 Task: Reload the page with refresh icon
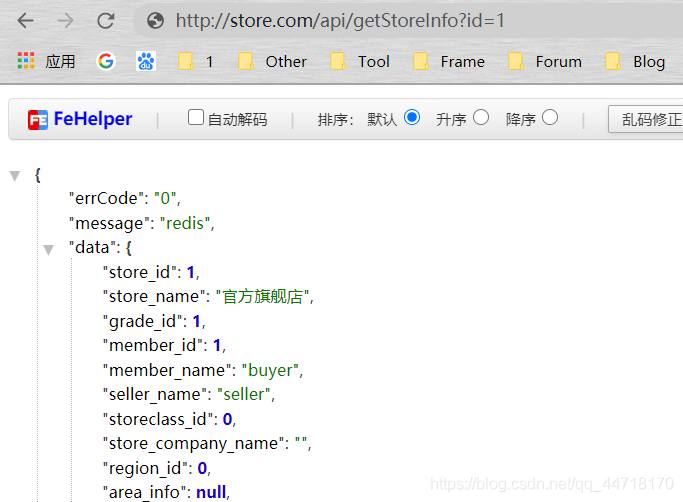pos(105,20)
